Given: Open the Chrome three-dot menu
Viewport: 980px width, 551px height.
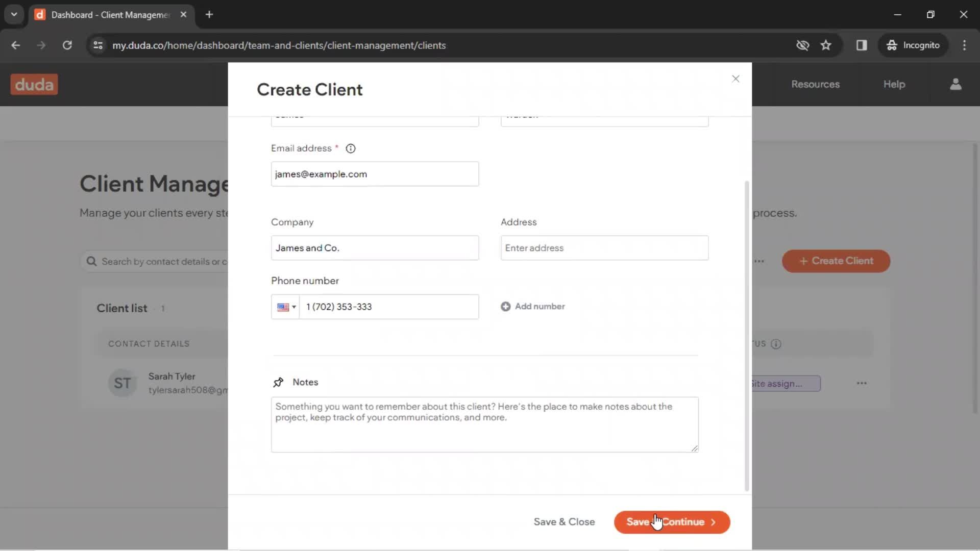Looking at the screenshot, I should point(964,45).
